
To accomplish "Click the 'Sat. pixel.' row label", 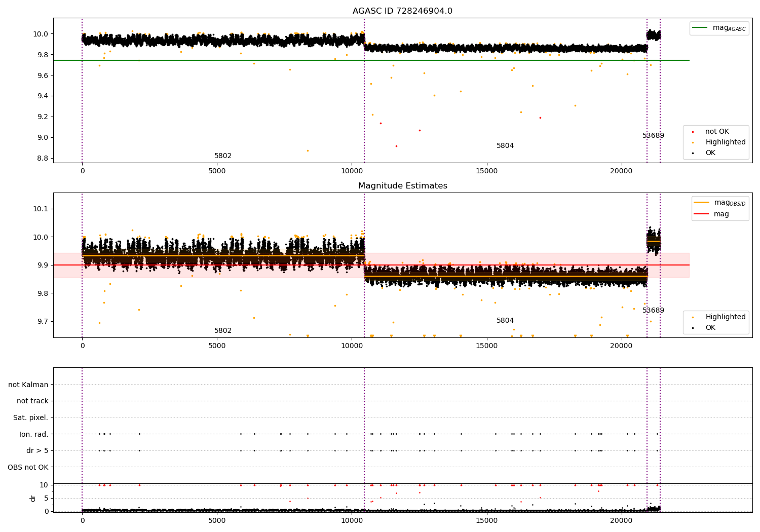I will point(31,418).
